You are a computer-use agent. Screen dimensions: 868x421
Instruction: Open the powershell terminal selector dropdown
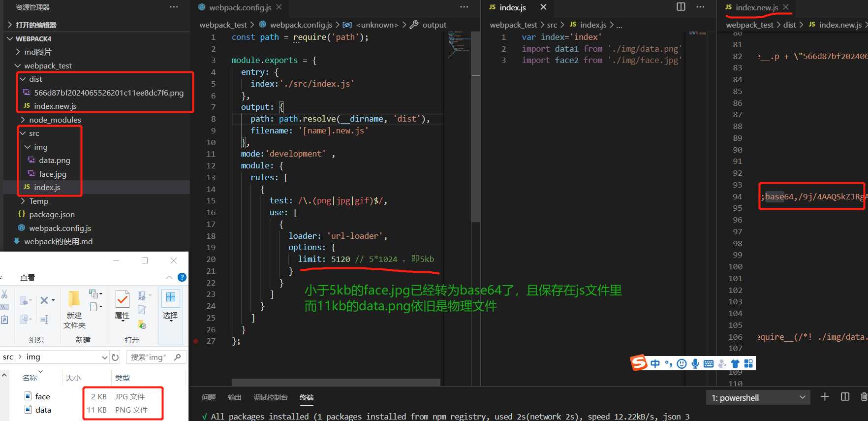coord(758,397)
